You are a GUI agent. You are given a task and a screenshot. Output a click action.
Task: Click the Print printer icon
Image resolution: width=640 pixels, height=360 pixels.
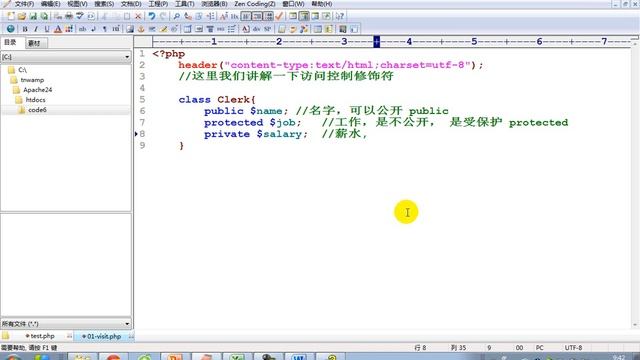click(x=69, y=16)
